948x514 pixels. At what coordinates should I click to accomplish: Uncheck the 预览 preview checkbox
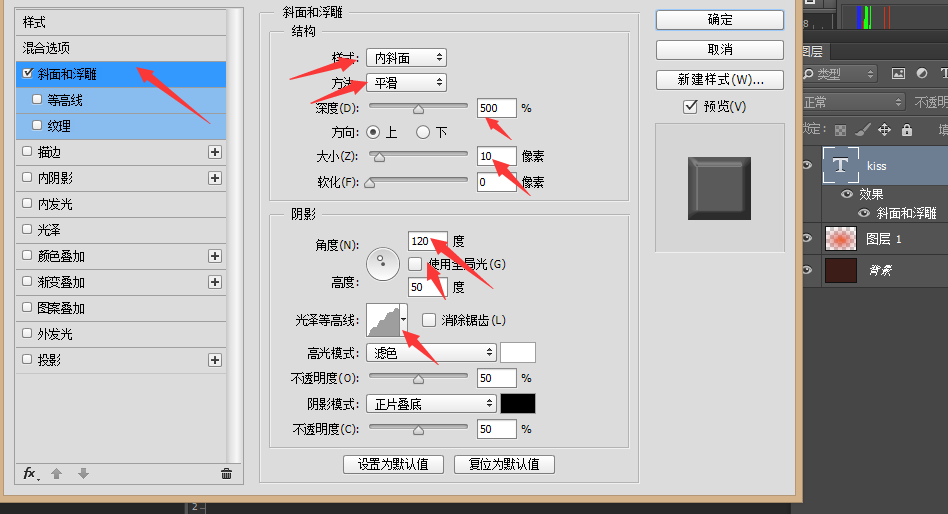tap(689, 107)
